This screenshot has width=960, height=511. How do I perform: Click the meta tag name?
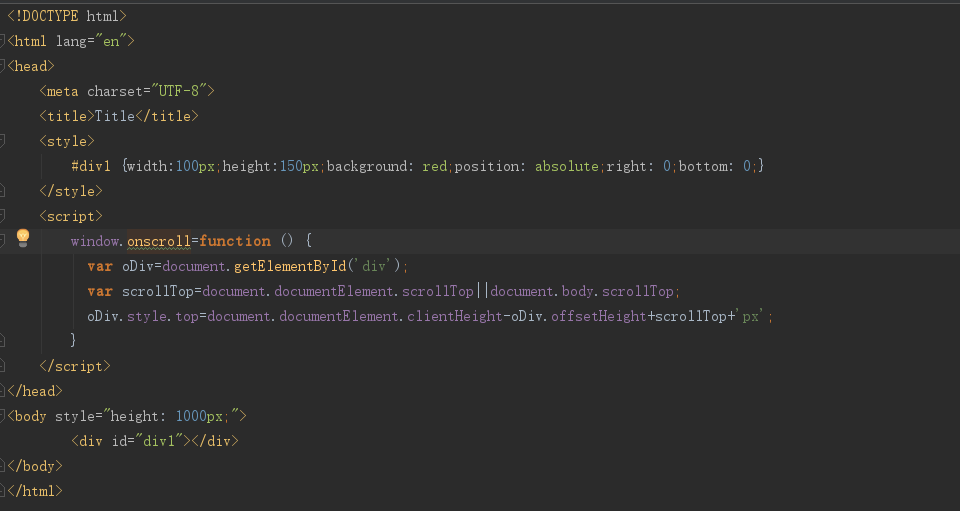[x=62, y=91]
